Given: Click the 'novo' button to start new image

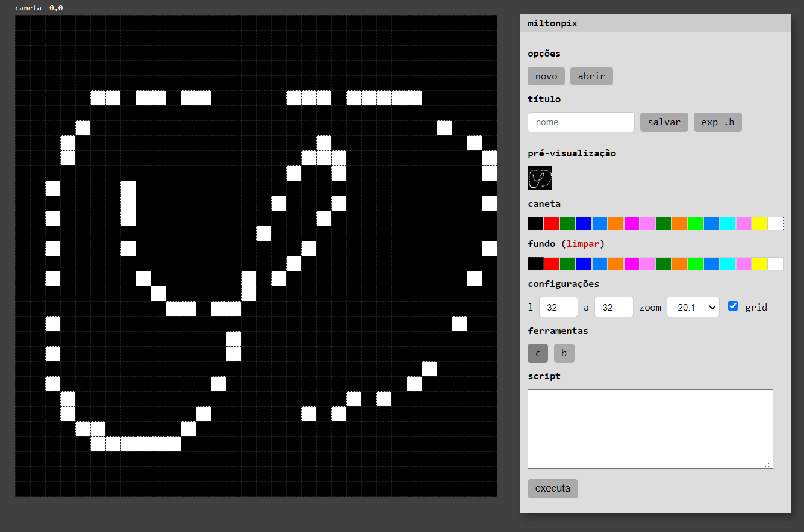Looking at the screenshot, I should [546, 76].
